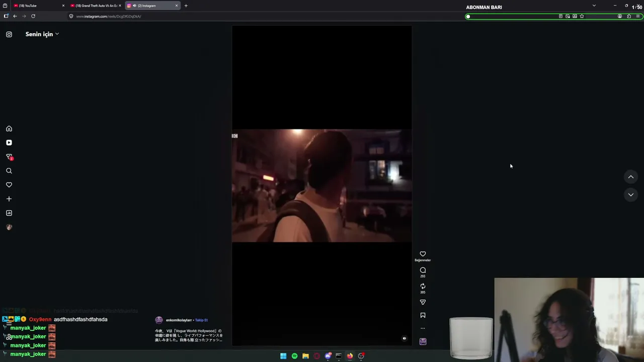Open the Windows Start menu

pyautogui.click(x=283, y=356)
